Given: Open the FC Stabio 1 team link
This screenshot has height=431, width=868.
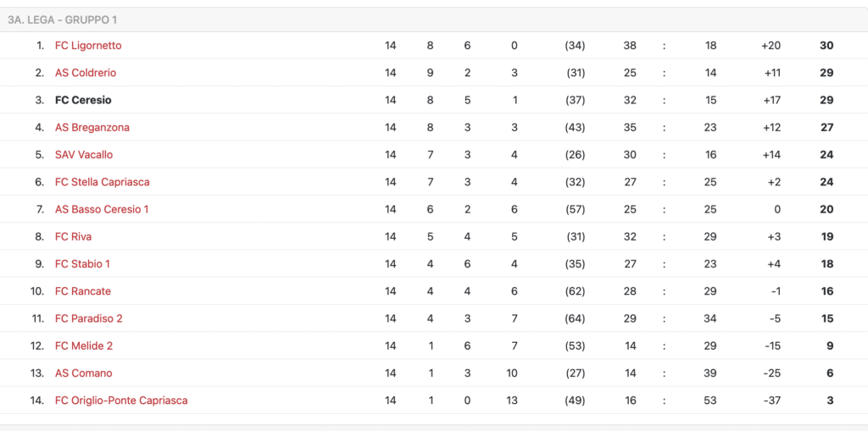Looking at the screenshot, I should coord(82,264).
